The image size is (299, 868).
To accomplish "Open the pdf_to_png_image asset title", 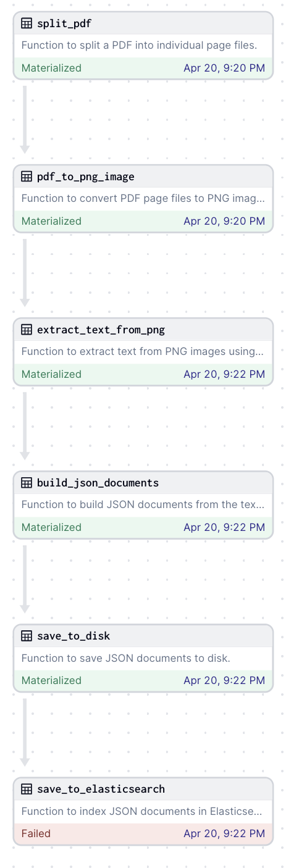I will point(86,177).
